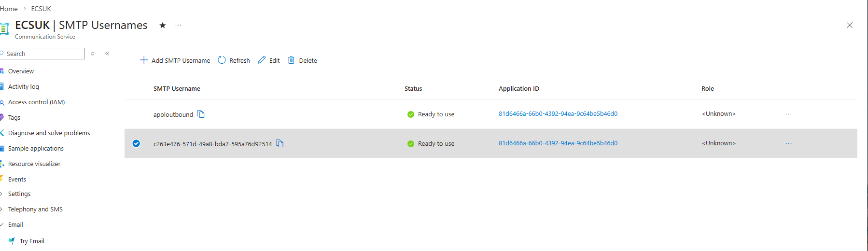Click <Unknown> role in apoloutbound row

(719, 113)
